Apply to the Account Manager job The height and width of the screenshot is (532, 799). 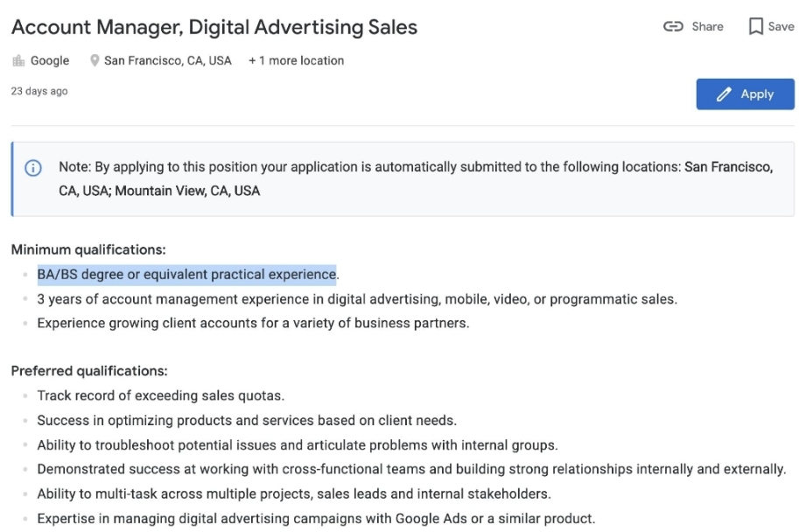click(x=745, y=94)
